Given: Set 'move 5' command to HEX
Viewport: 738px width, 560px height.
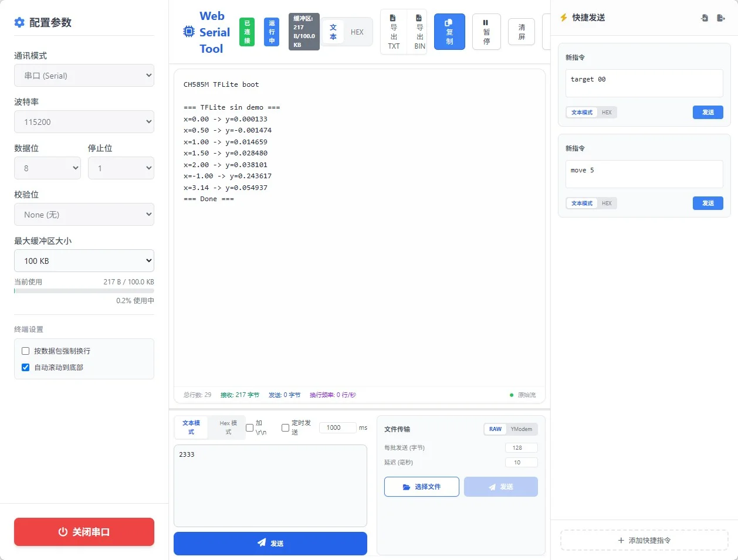Looking at the screenshot, I should click(607, 203).
